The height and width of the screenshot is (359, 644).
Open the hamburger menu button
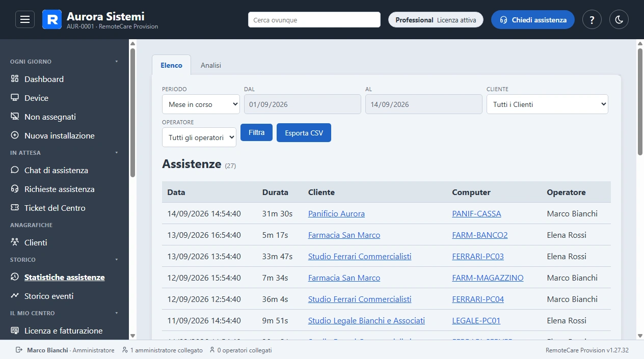click(x=25, y=20)
